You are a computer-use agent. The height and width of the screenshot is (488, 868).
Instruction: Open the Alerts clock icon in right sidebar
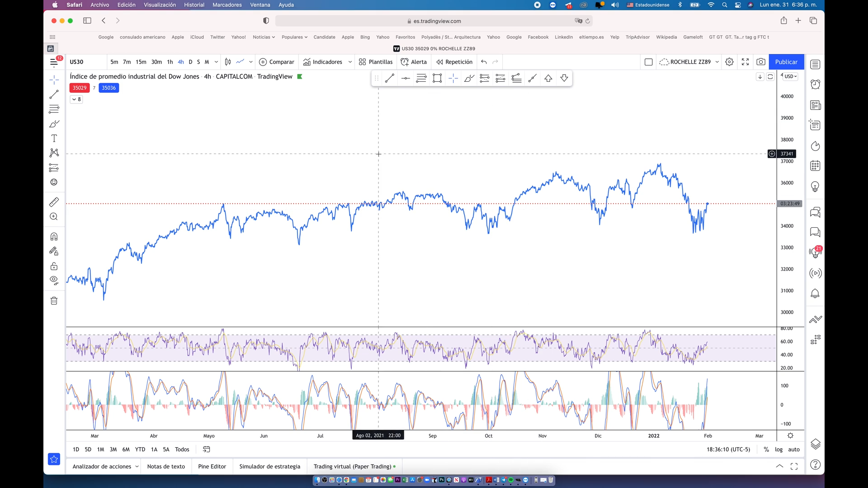coord(815,84)
